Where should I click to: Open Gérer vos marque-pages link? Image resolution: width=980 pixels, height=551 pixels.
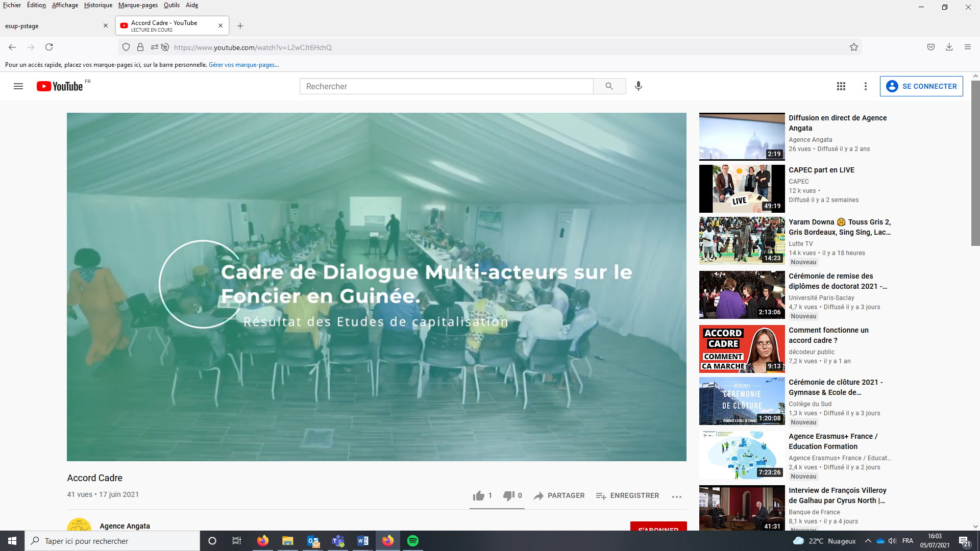click(243, 65)
